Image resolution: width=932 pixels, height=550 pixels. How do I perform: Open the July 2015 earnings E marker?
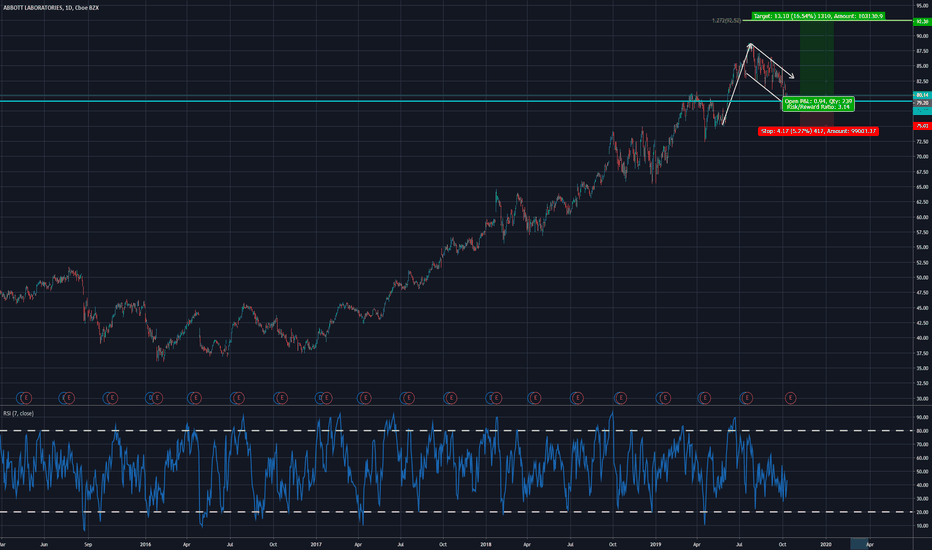[69, 398]
